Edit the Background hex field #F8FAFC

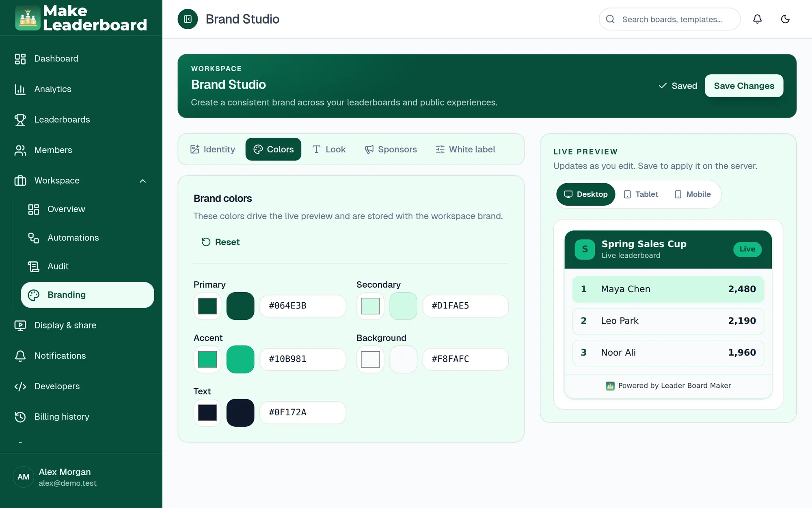click(x=465, y=359)
